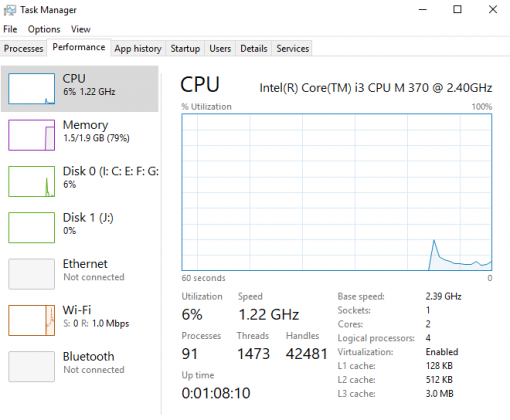The height and width of the screenshot is (420, 510).
Task: Minimize the Task Manager window
Action: click(423, 9)
